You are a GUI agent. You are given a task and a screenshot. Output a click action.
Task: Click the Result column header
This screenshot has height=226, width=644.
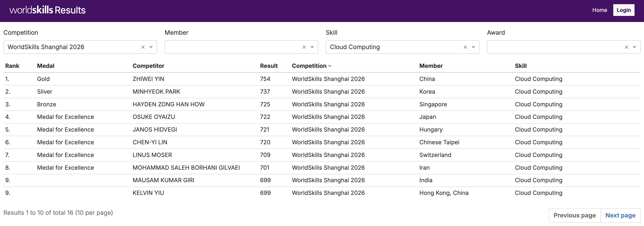269,66
